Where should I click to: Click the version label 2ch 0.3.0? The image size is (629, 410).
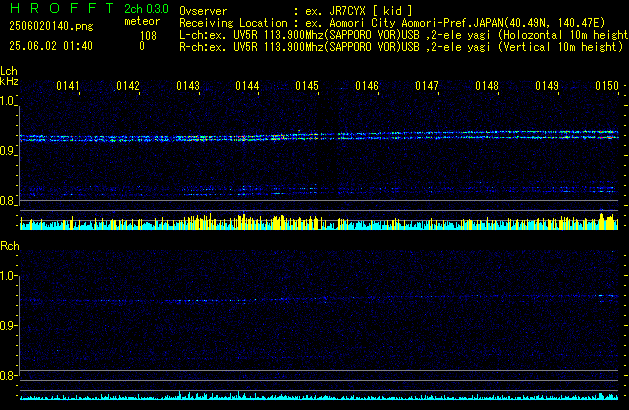(x=146, y=9)
